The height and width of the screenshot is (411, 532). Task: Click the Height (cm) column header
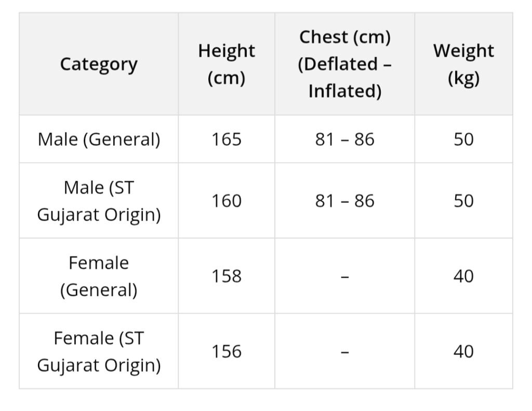(227, 64)
